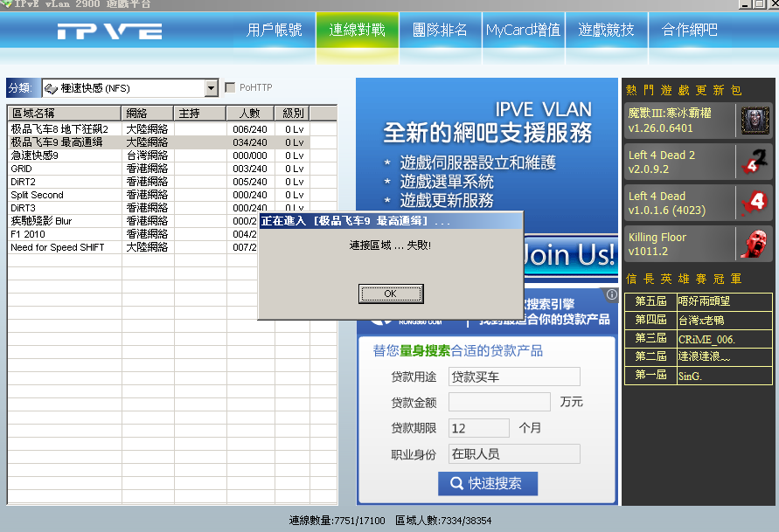The image size is (779, 532).
Task: Expand the 分類 category dropdown arrow
Action: (211, 88)
